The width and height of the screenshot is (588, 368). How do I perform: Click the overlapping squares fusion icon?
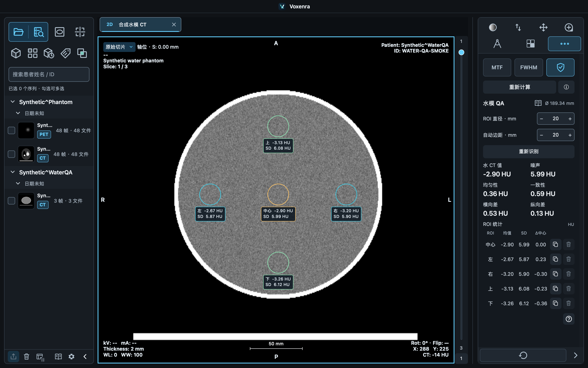[x=82, y=53]
